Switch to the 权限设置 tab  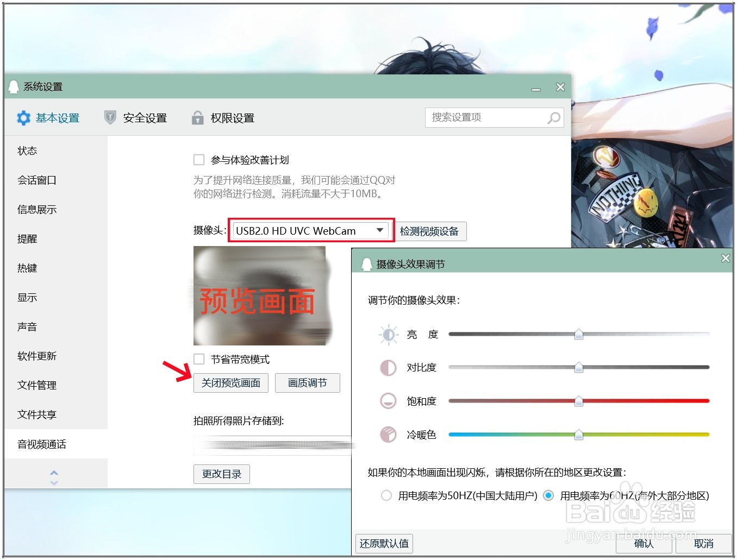223,118
